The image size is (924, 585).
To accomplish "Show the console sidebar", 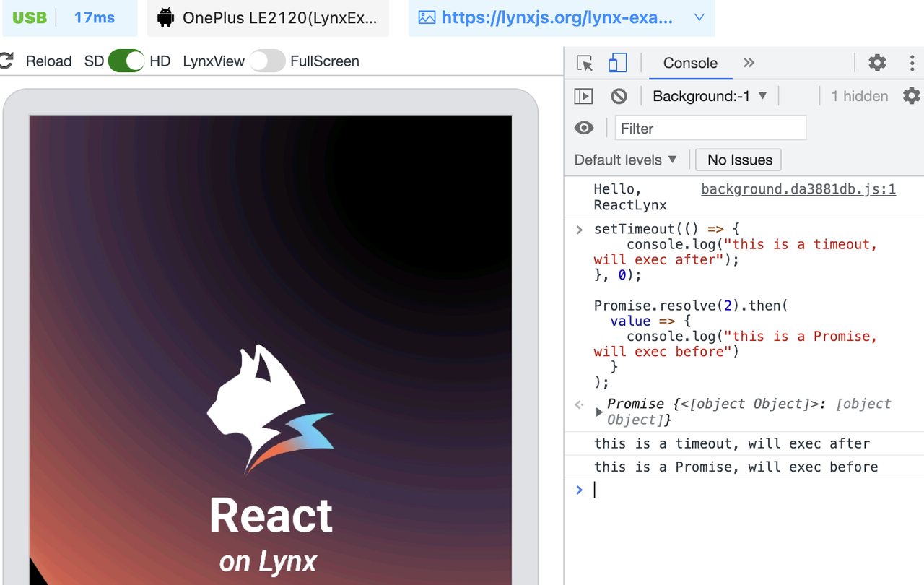I will pos(583,96).
